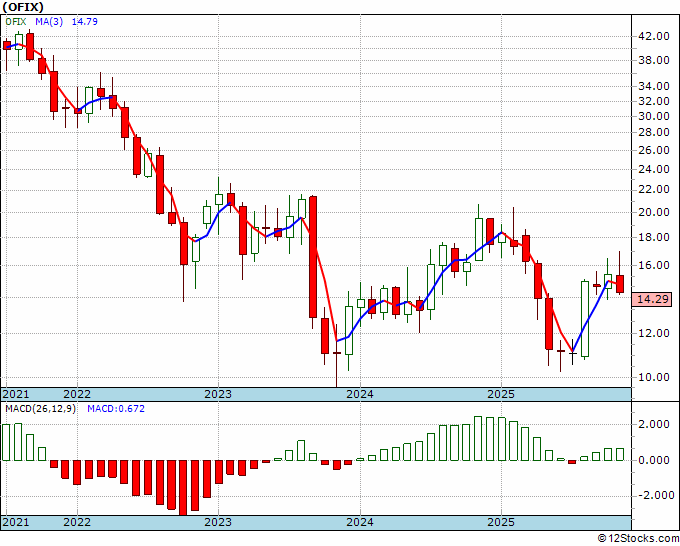The image size is (680, 546).
Task: Click the lowest red MACD histogram bar
Action: click(183, 487)
